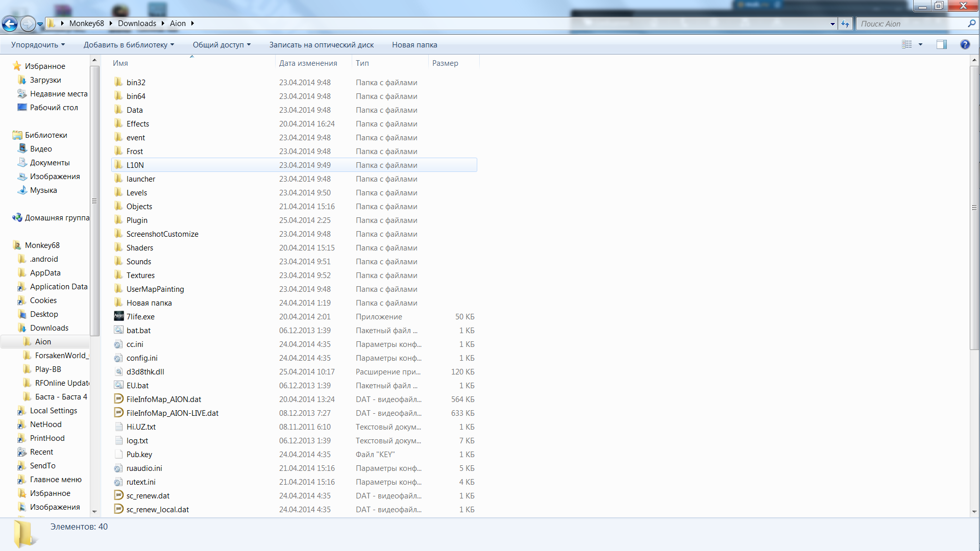Expand the arrow after 'Downloads' breadcrumb
The width and height of the screenshot is (980, 551).
(x=163, y=23)
